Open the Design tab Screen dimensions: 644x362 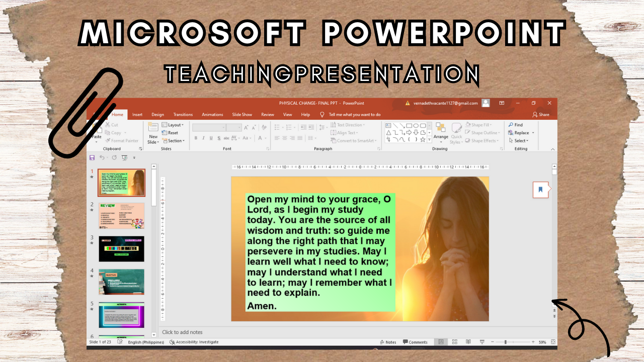[x=158, y=115]
